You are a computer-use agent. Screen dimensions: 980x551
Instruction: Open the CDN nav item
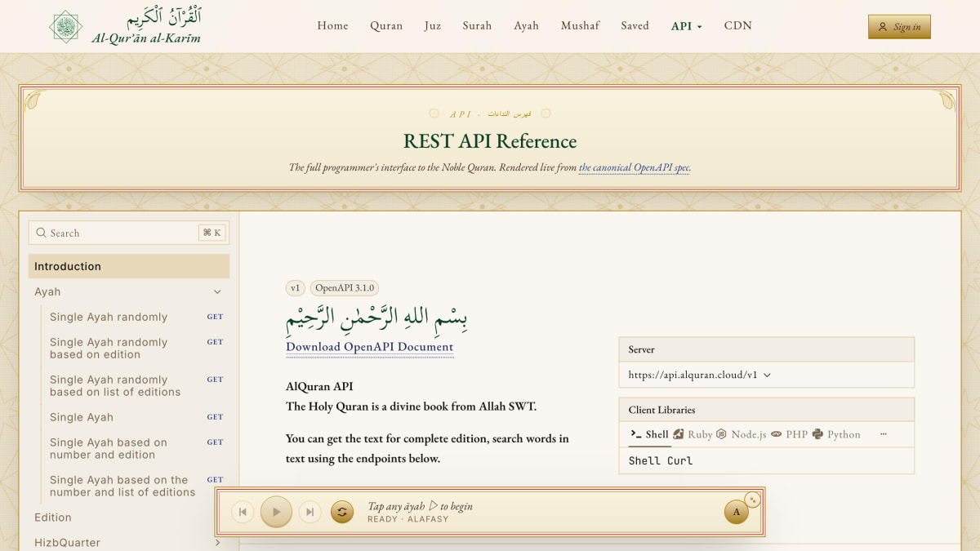(x=738, y=26)
